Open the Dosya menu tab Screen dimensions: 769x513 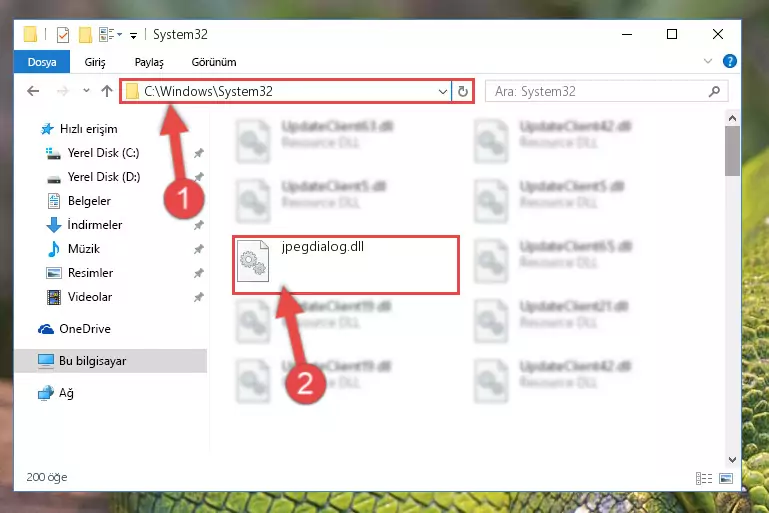coord(42,62)
